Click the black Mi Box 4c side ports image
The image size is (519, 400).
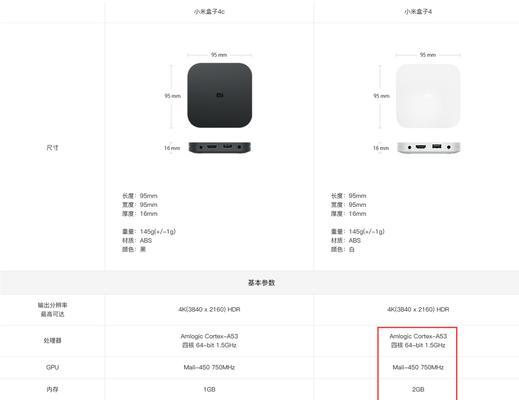(x=220, y=147)
